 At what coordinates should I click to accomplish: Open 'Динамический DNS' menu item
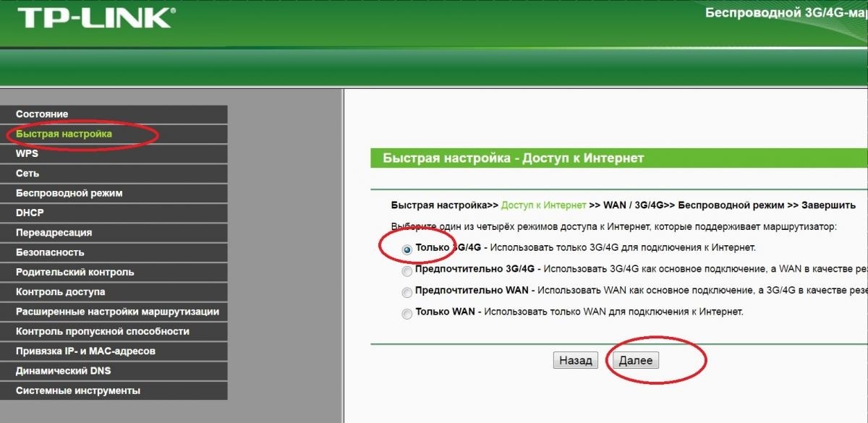(x=63, y=371)
